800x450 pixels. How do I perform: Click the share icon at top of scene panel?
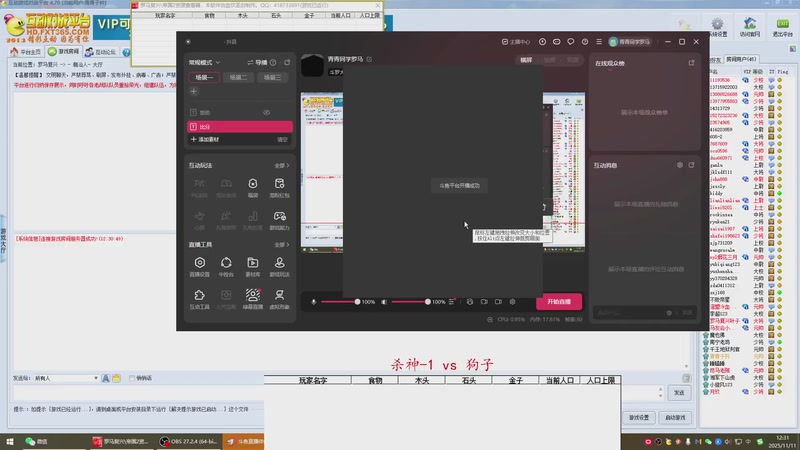tap(287, 62)
